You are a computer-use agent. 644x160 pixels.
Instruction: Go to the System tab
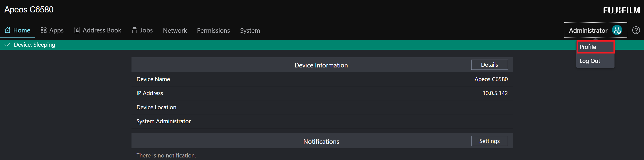point(250,30)
